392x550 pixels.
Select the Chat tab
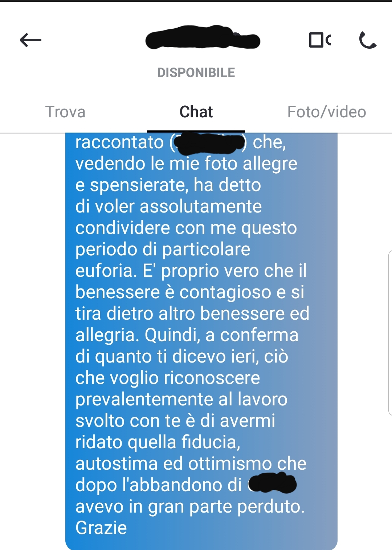(x=196, y=112)
